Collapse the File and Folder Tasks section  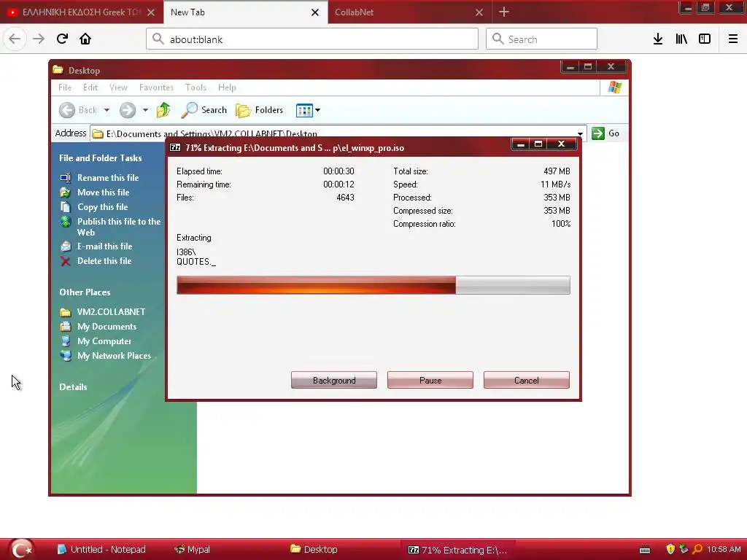pyautogui.click(x=101, y=158)
